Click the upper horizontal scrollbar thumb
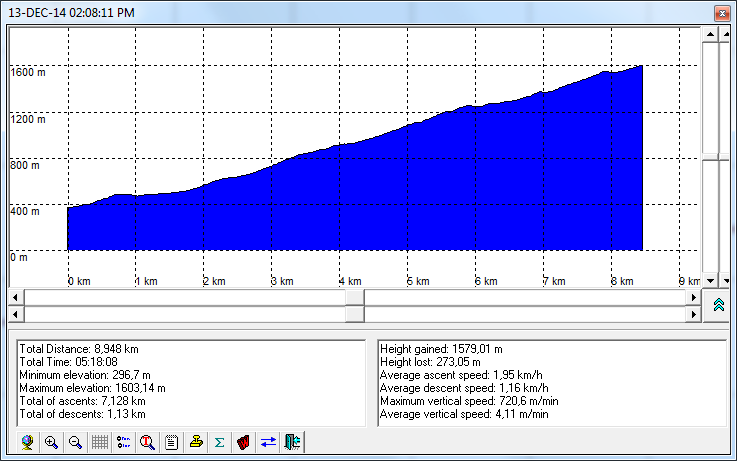This screenshot has width=737, height=461. pyautogui.click(x=355, y=297)
